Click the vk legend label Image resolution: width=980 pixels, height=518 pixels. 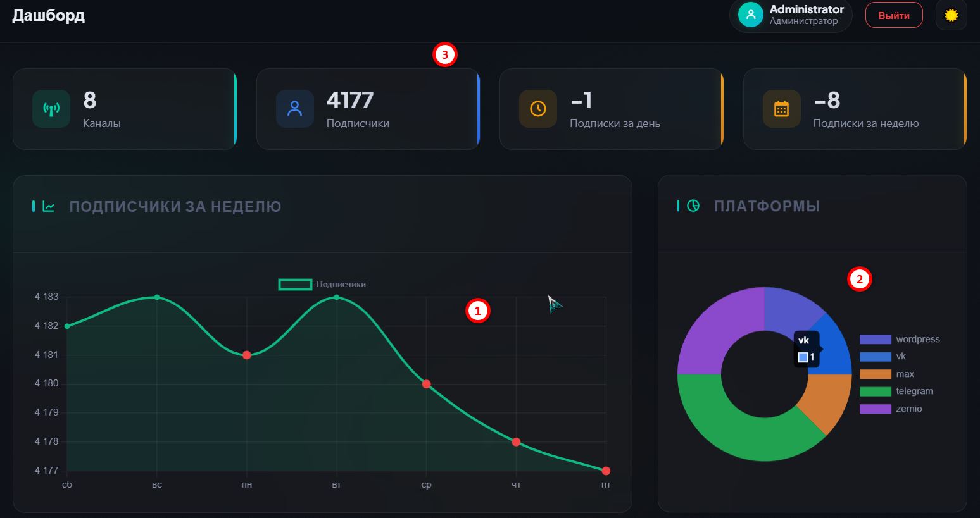(x=901, y=356)
